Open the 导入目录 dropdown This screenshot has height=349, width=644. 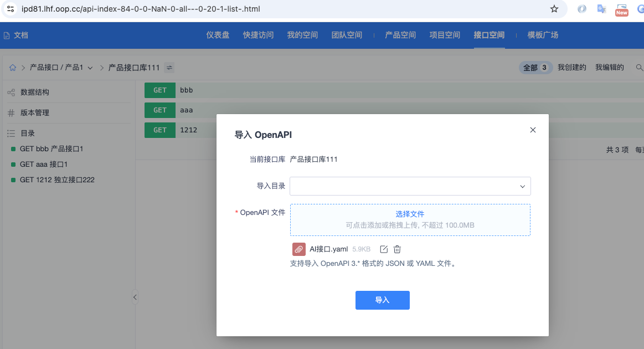pyautogui.click(x=410, y=186)
